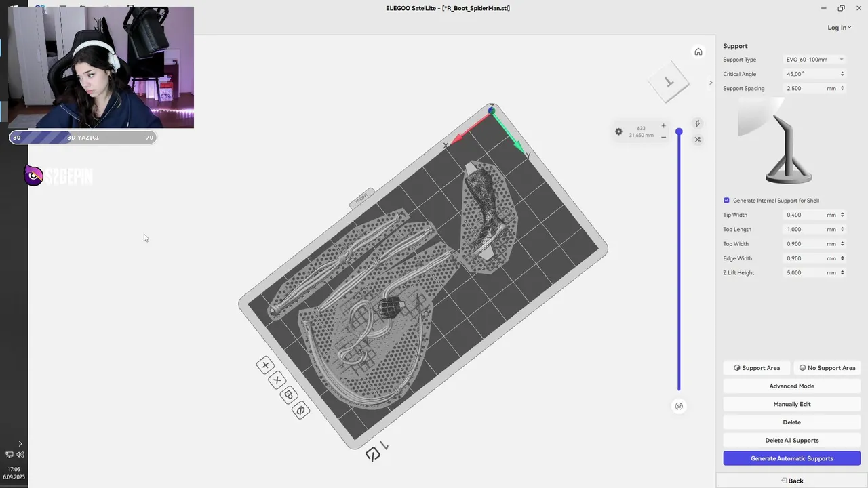Click the No Support Area button
The height and width of the screenshot is (488, 868).
[x=827, y=368]
